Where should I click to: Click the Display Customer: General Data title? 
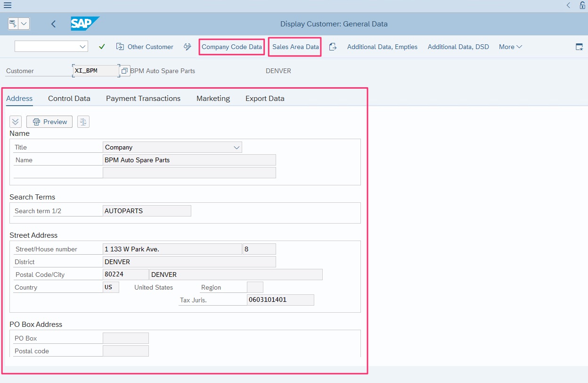pyautogui.click(x=334, y=24)
